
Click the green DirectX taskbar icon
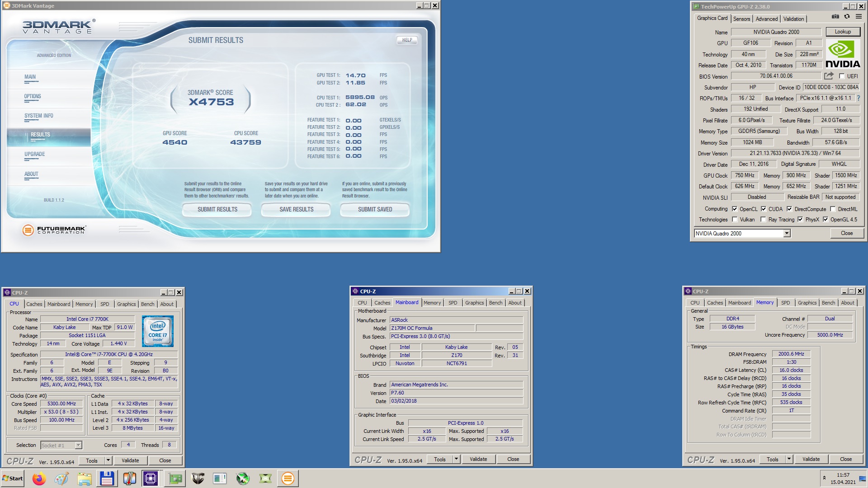265,479
